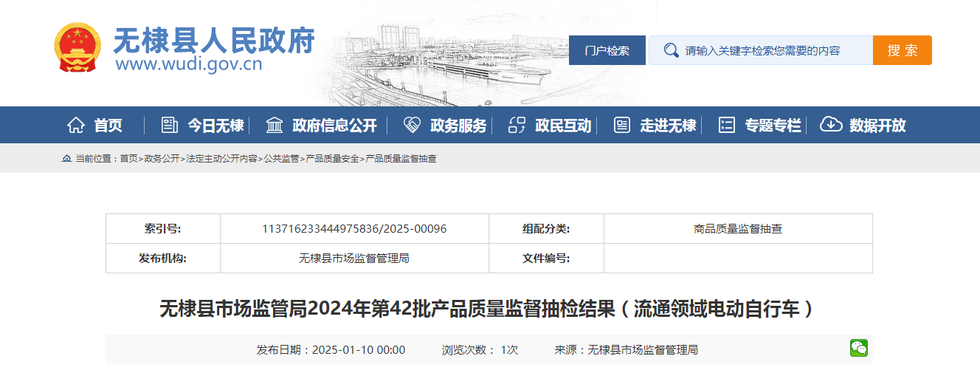Viewport: 980px width, 373px height.
Task: Click the handshake icon beside 政务服务
Action: 412,126
